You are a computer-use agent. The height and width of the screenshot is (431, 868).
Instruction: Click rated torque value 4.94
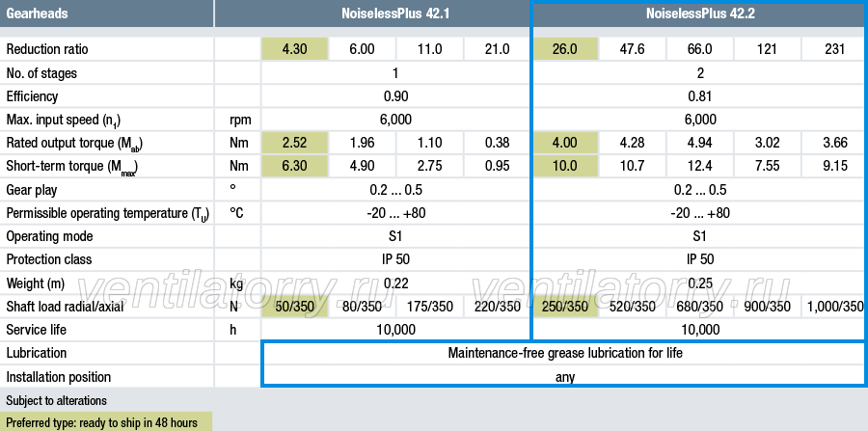coord(700,143)
